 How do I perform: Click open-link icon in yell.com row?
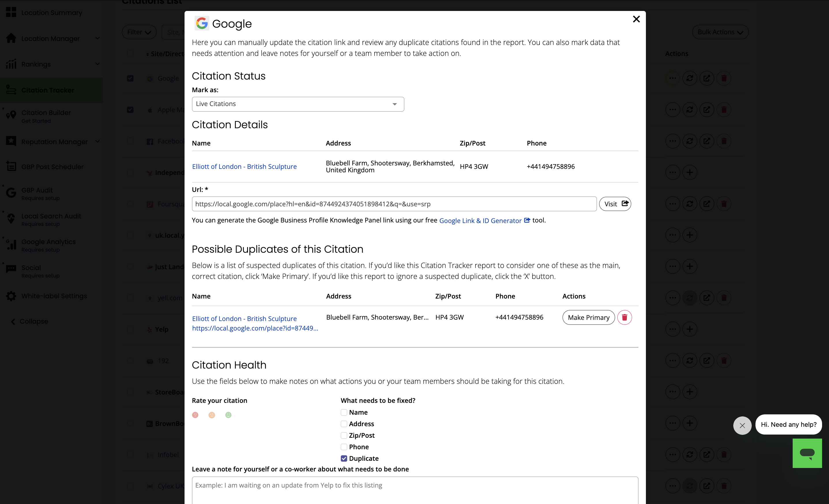coord(707,298)
